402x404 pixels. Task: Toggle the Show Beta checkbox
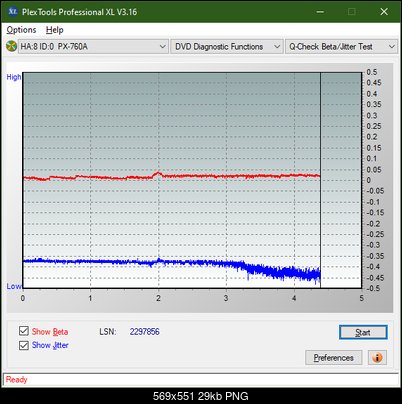click(x=24, y=331)
